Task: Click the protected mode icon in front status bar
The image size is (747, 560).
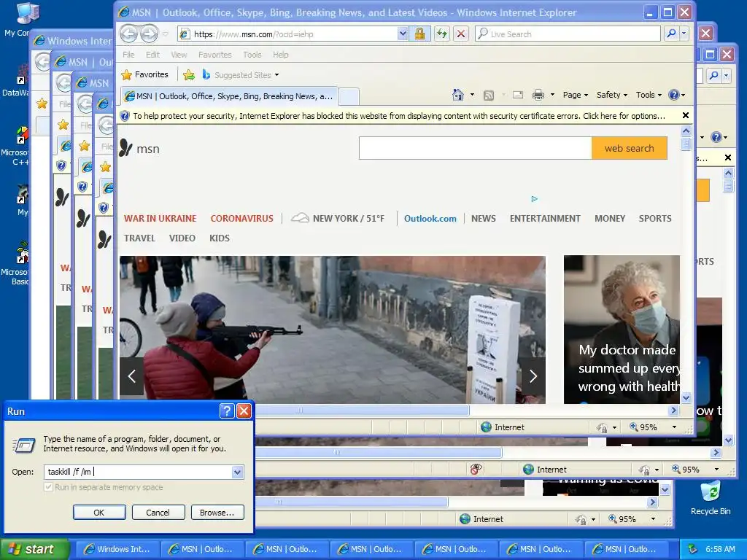Action: pos(602,427)
